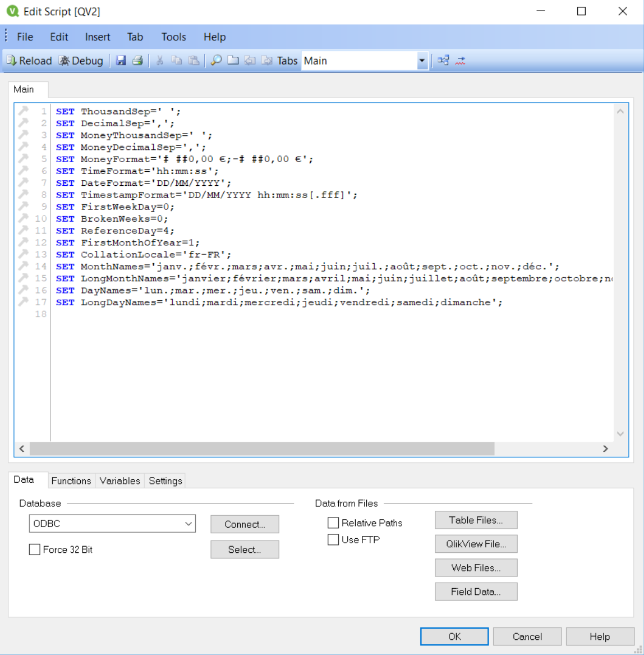Image resolution: width=644 pixels, height=655 pixels.
Task: Click the horizontal scrollbar thumb of the editor
Action: point(263,448)
